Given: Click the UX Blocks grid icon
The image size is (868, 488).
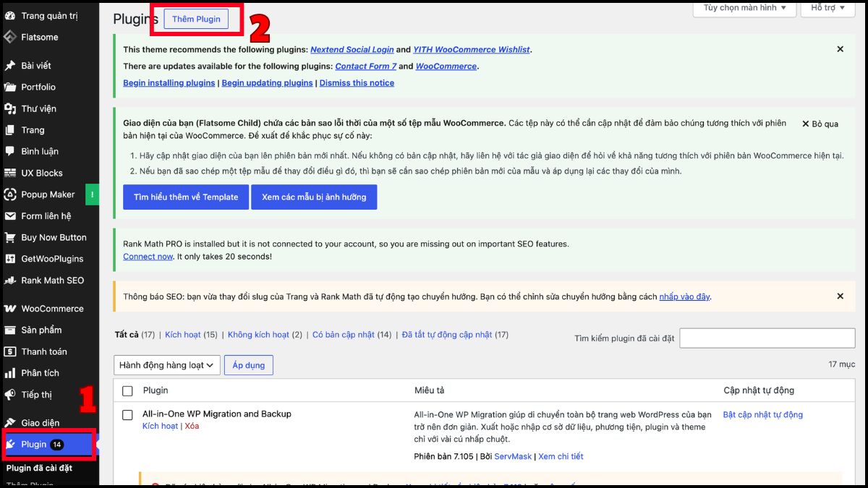Looking at the screenshot, I should coord(10,173).
